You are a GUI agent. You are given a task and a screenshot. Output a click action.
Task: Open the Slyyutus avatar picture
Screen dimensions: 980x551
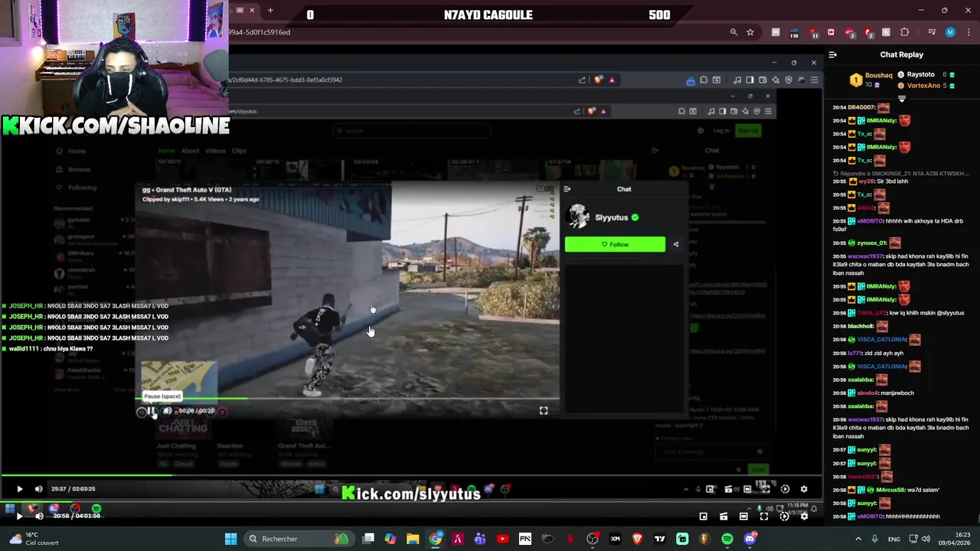pyautogui.click(x=579, y=217)
